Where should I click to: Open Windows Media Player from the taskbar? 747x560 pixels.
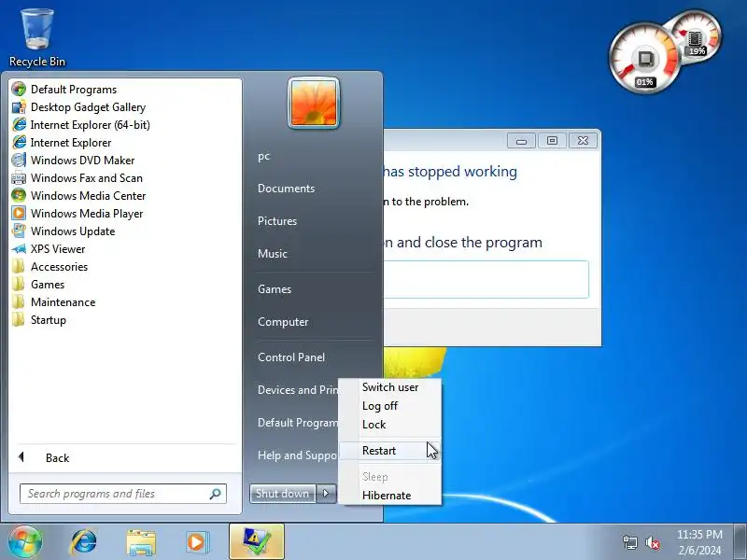point(197,542)
